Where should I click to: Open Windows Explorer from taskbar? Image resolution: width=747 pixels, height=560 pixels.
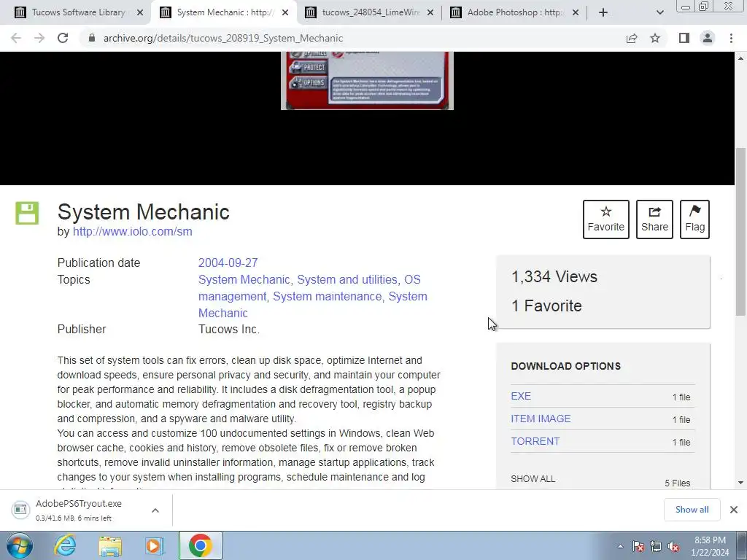click(x=110, y=545)
